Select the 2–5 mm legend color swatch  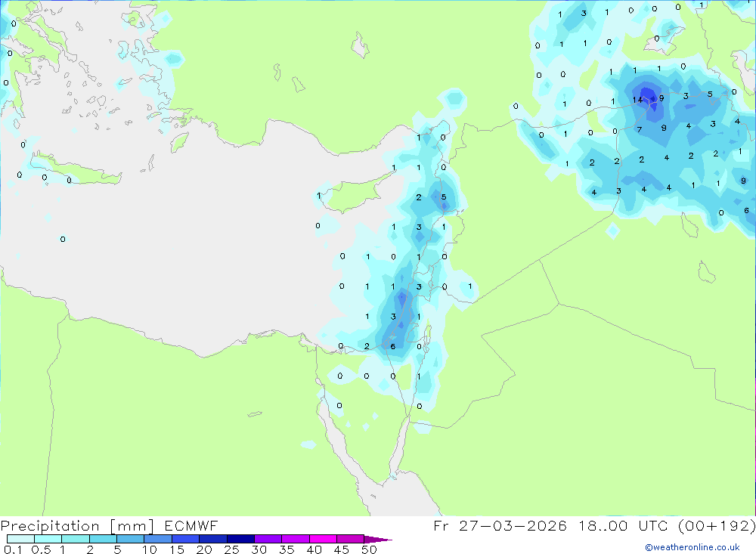point(103,539)
